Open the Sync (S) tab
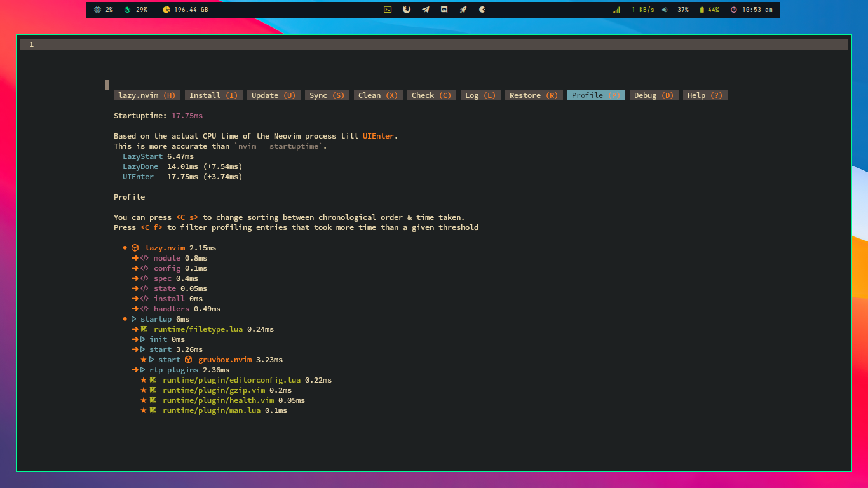Image resolution: width=868 pixels, height=488 pixels. 327,95
